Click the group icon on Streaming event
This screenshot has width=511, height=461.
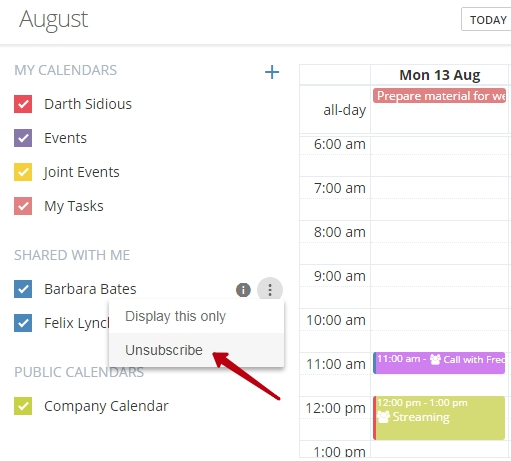(383, 417)
